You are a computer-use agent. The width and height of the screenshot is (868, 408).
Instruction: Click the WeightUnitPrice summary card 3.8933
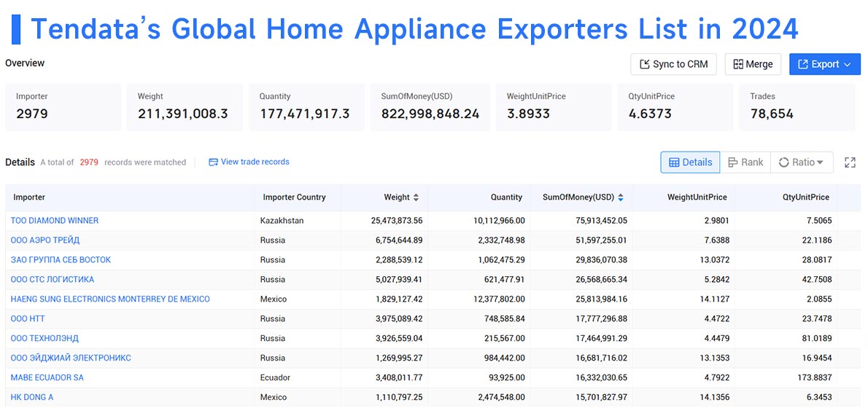coord(554,107)
